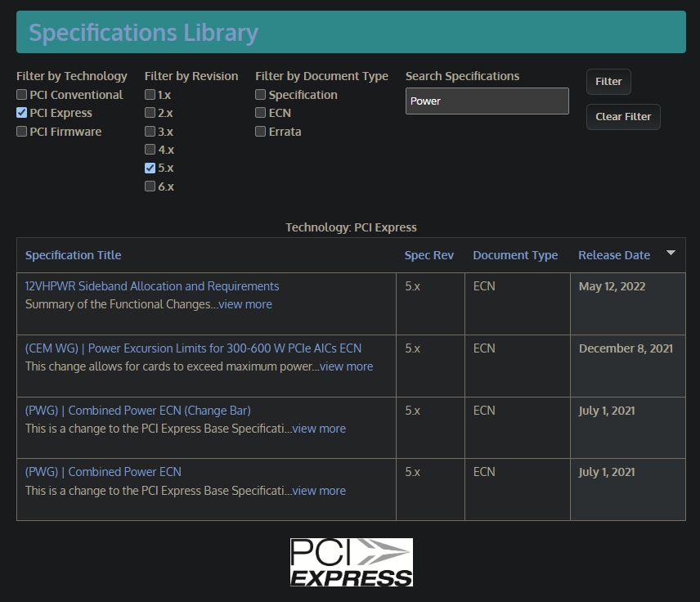Open Power Excursion Limits for 300-600 W ECN
This screenshot has width=700, height=602.
click(193, 348)
